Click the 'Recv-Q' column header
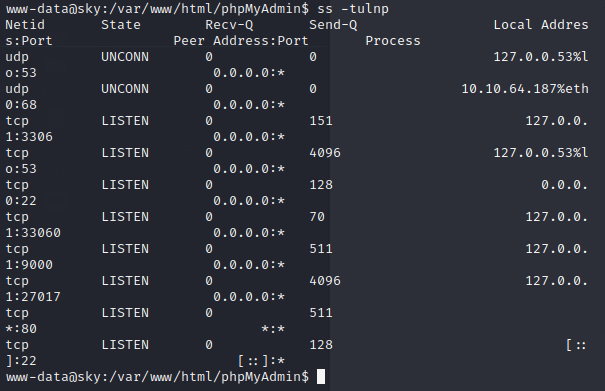Viewport: 605px width, 391px height. click(x=229, y=25)
